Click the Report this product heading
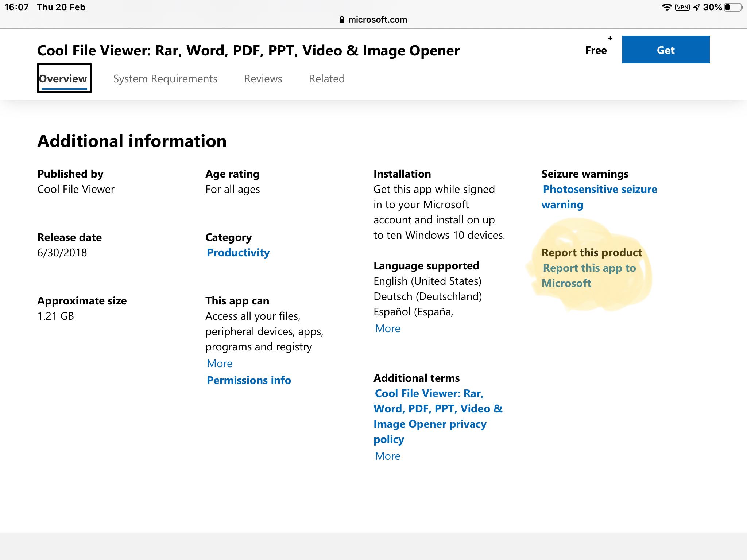The height and width of the screenshot is (560, 747). [592, 253]
